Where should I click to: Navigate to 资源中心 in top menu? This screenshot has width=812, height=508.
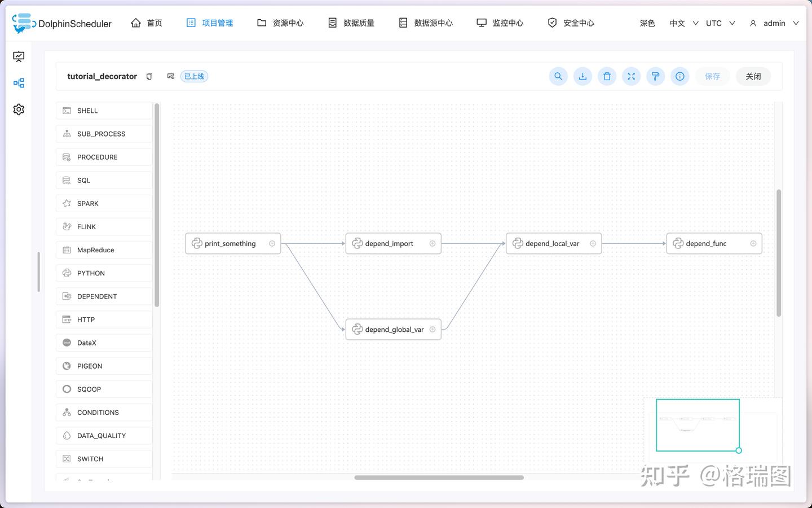coord(280,23)
